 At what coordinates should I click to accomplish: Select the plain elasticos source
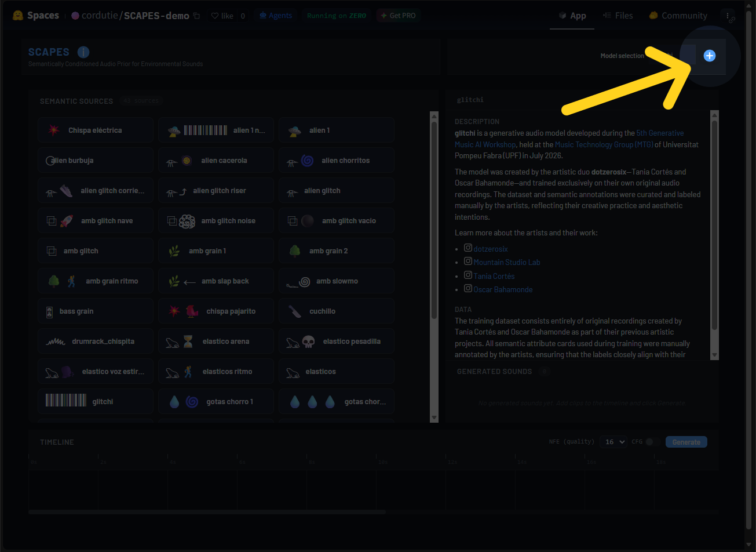coord(337,372)
